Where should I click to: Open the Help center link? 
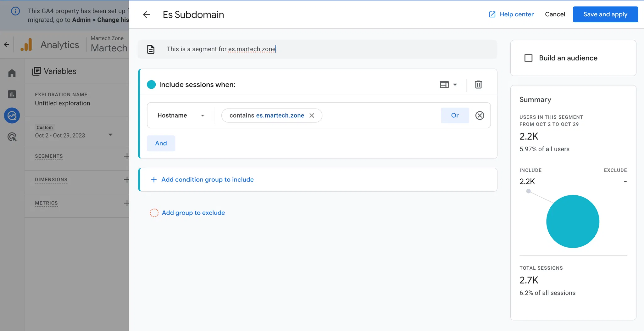pos(511,14)
